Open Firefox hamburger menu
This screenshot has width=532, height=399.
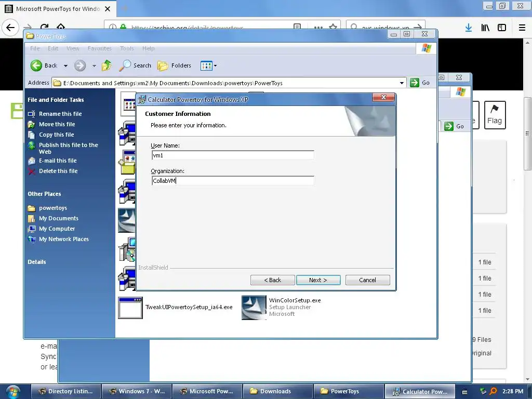coord(522,28)
